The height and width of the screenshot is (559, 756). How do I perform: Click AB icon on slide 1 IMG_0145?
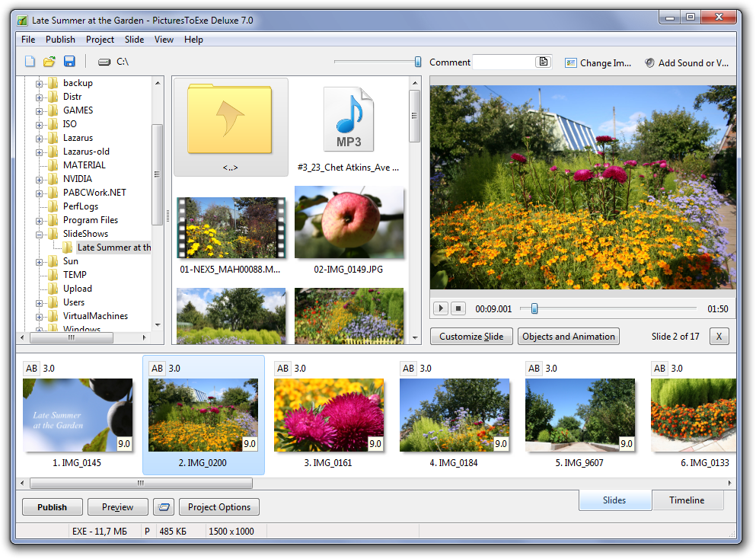[31, 369]
